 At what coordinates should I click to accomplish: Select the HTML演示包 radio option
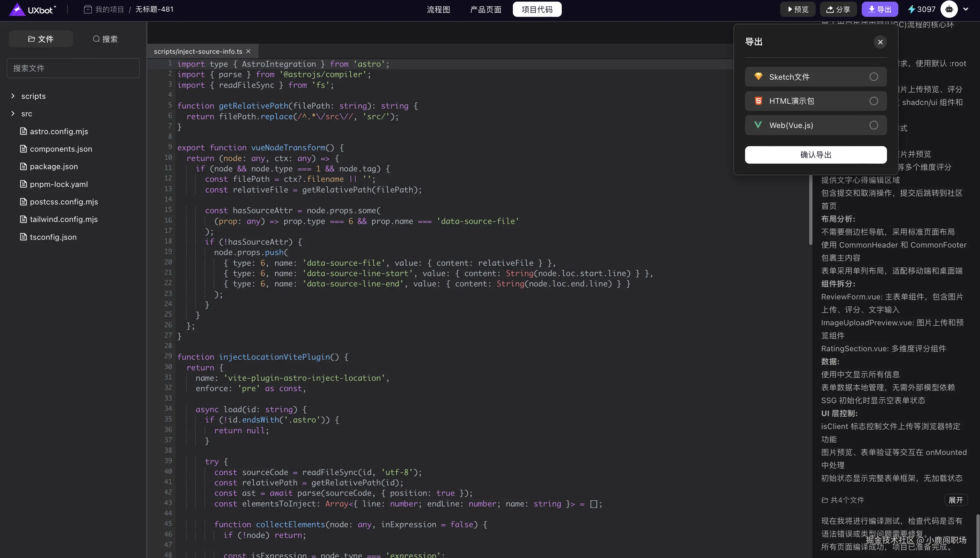click(x=873, y=101)
